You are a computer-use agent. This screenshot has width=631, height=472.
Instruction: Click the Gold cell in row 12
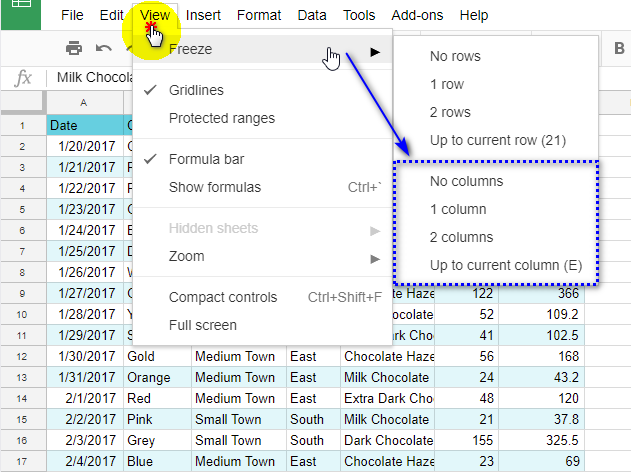(157, 357)
